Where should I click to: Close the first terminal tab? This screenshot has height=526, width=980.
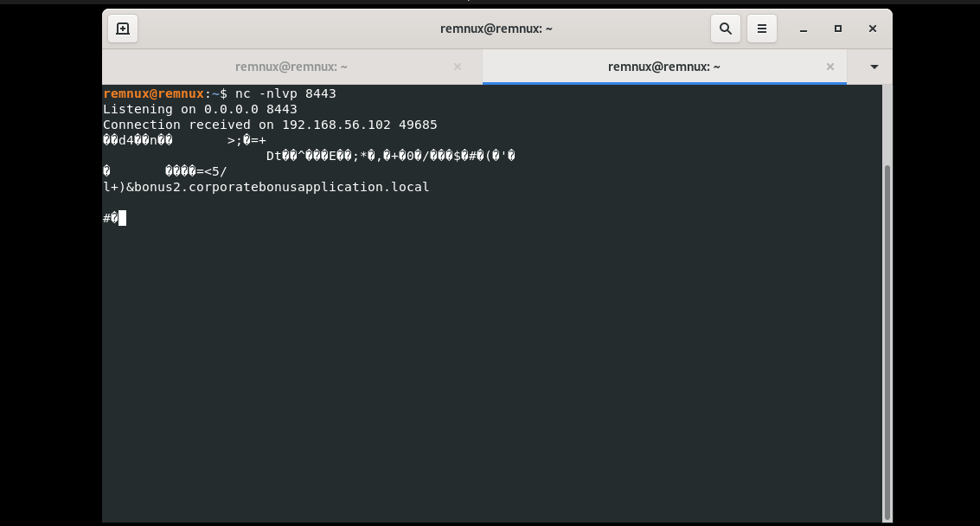(458, 67)
